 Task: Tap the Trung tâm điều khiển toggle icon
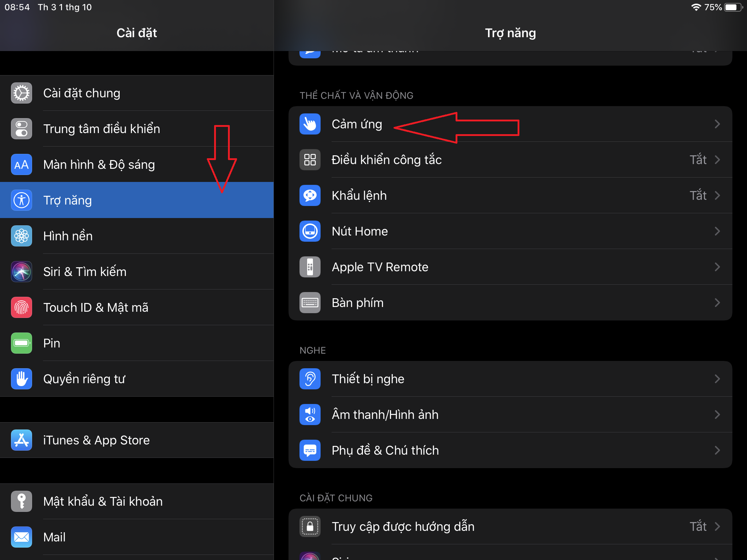(22, 129)
